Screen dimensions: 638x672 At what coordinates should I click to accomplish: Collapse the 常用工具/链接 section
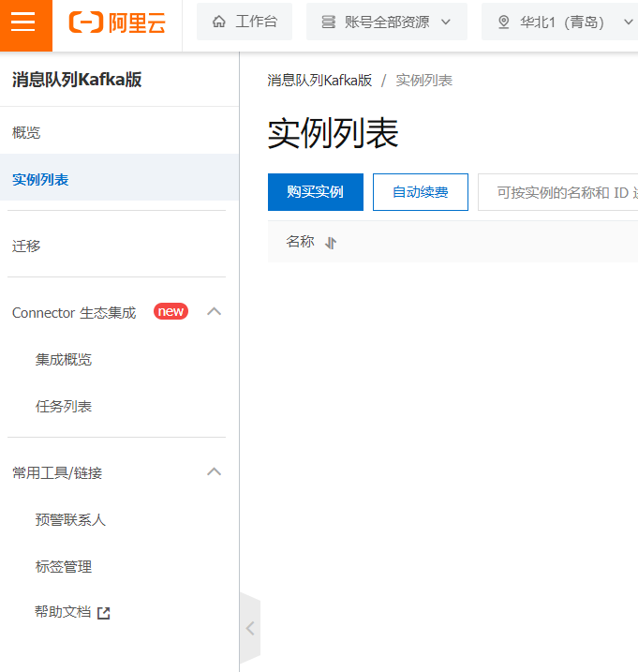click(214, 471)
